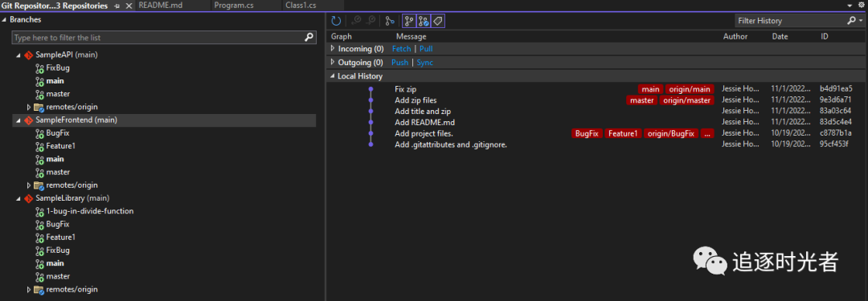Switch to the Class1.cs tab
This screenshot has width=868, height=301.
301,6
